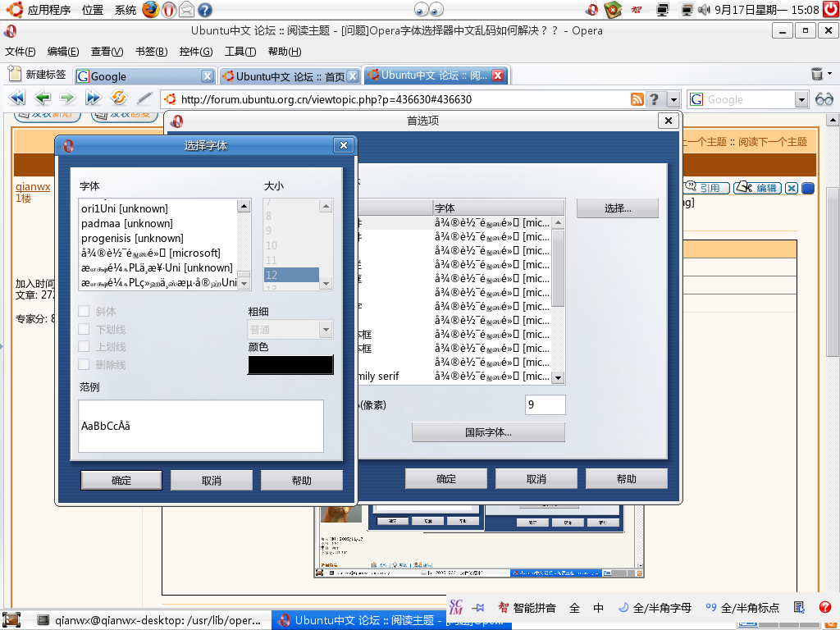Select font "padmaa [unknown]" in the list
Screen dimensions: 840x630
point(158,223)
